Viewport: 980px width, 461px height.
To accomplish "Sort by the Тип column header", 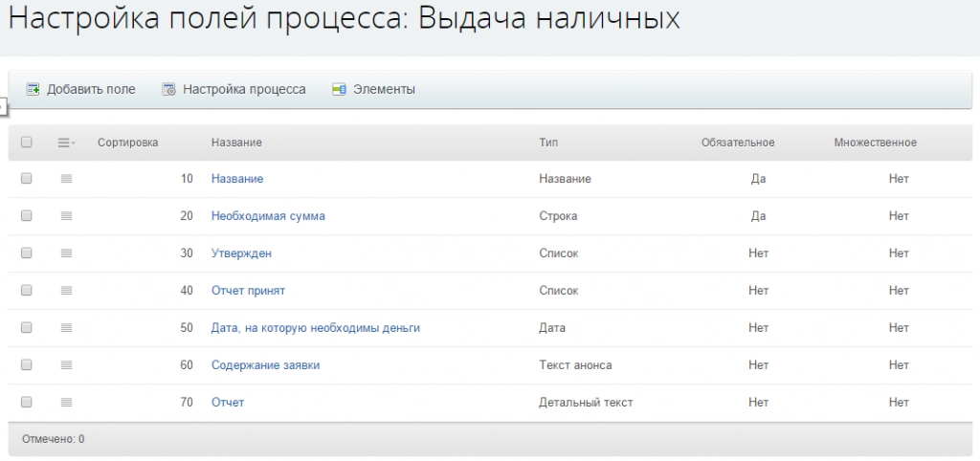I will coord(548,143).
